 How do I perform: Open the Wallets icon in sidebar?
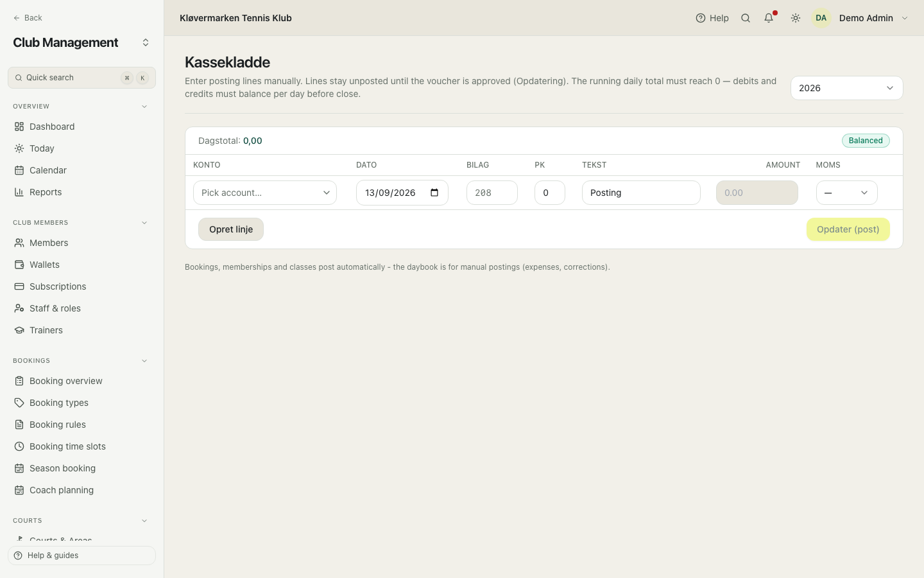[19, 265]
